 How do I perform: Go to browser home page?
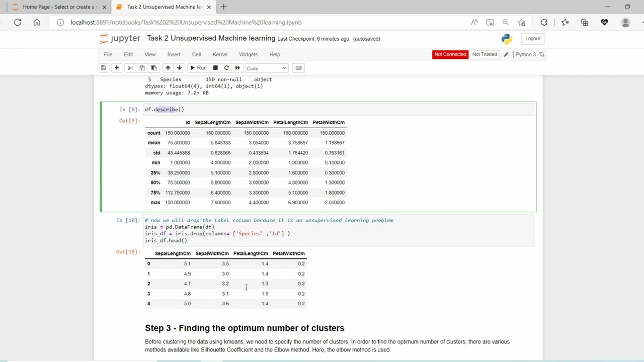37,22
